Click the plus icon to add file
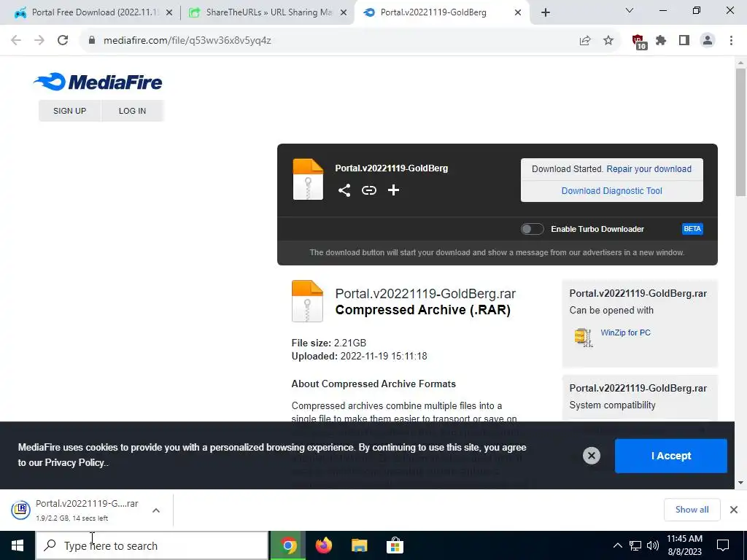 click(393, 190)
